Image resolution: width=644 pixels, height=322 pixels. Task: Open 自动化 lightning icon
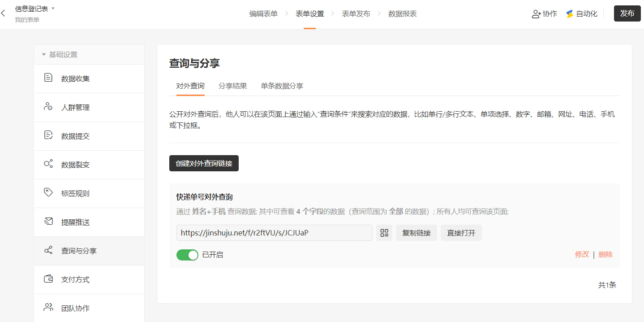[x=570, y=14]
